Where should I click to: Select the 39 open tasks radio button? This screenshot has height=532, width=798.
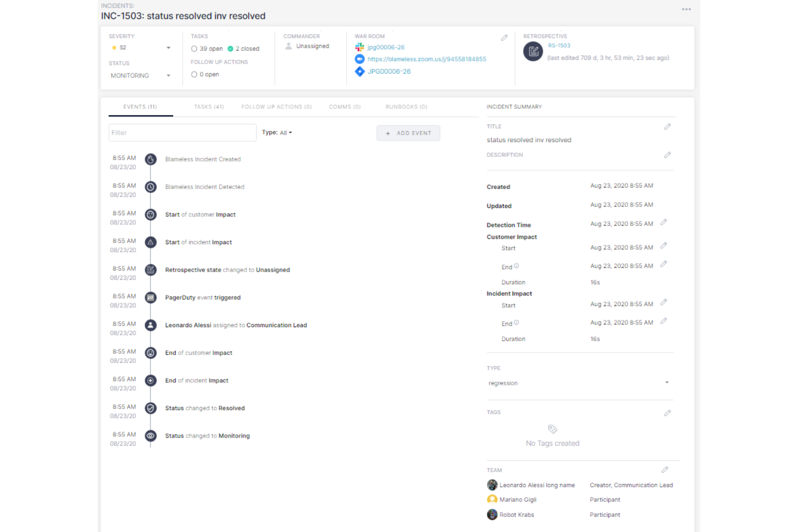point(194,49)
